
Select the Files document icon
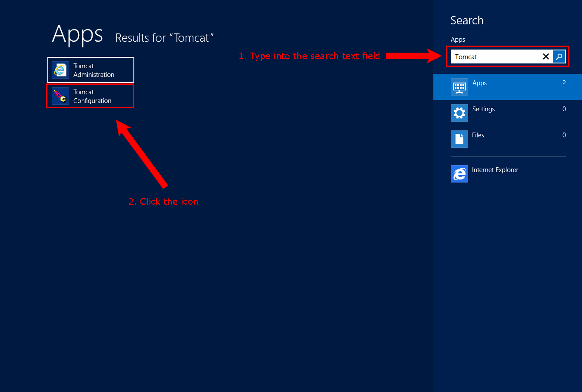(x=459, y=139)
